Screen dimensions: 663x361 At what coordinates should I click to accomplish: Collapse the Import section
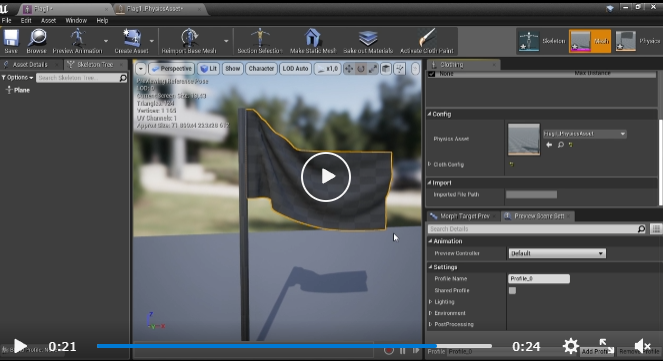pyautogui.click(x=429, y=183)
